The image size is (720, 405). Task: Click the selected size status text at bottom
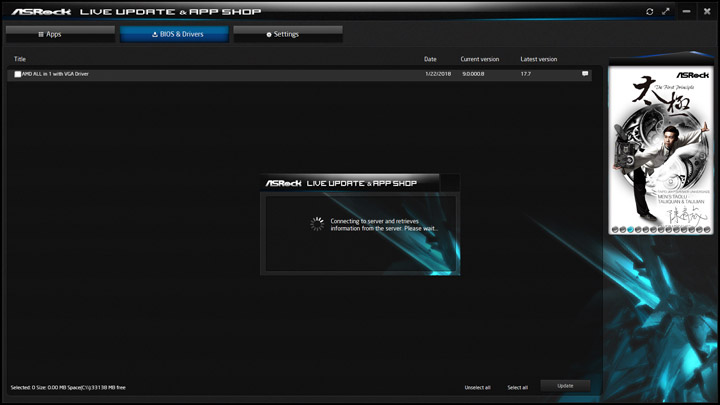68,388
